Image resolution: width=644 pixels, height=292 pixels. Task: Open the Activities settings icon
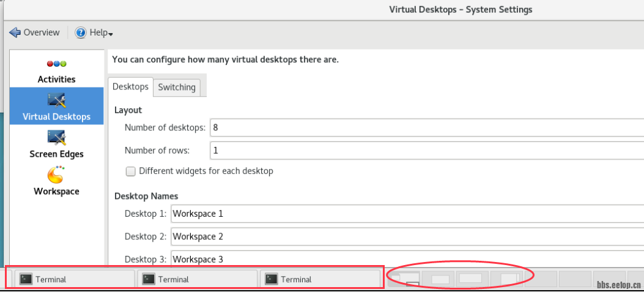click(x=56, y=64)
